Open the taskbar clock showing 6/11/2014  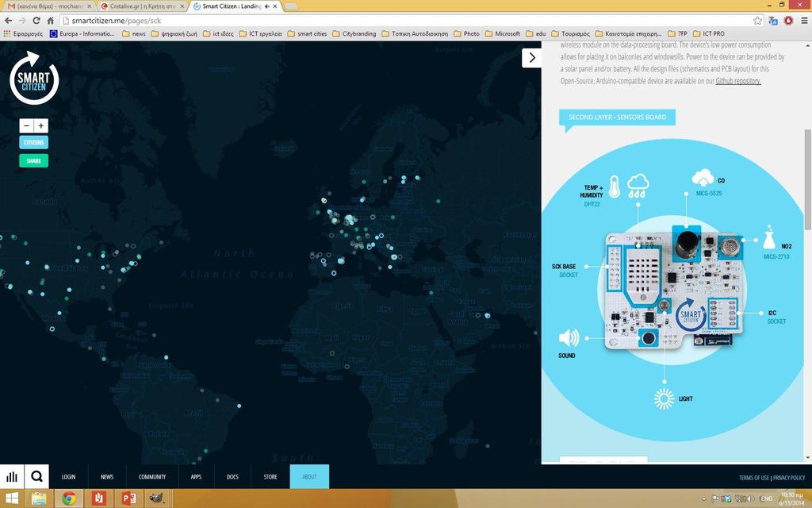pyautogui.click(x=791, y=499)
